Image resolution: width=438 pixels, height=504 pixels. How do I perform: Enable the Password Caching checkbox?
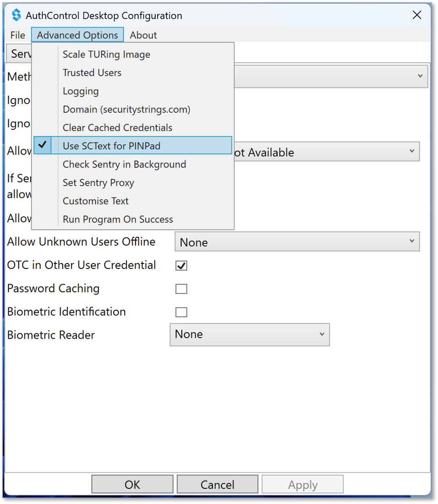click(x=181, y=289)
